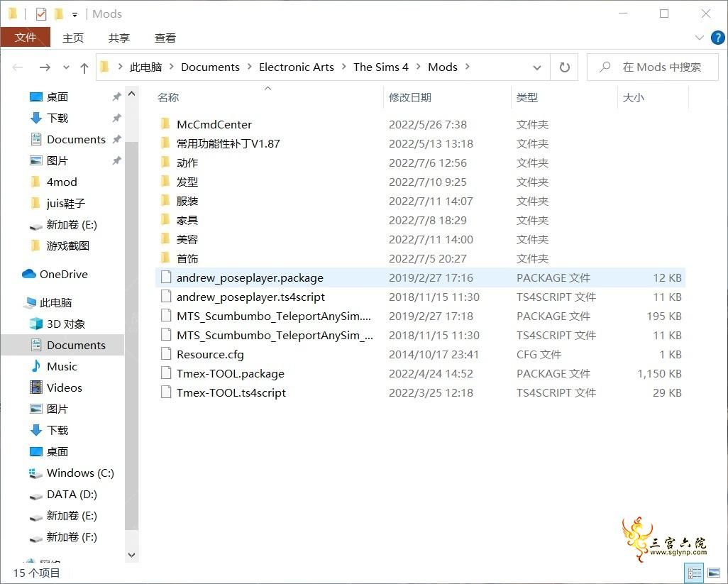Open juis鞋子 folder in navigation pane
The width and height of the screenshot is (728, 584).
tap(65, 204)
